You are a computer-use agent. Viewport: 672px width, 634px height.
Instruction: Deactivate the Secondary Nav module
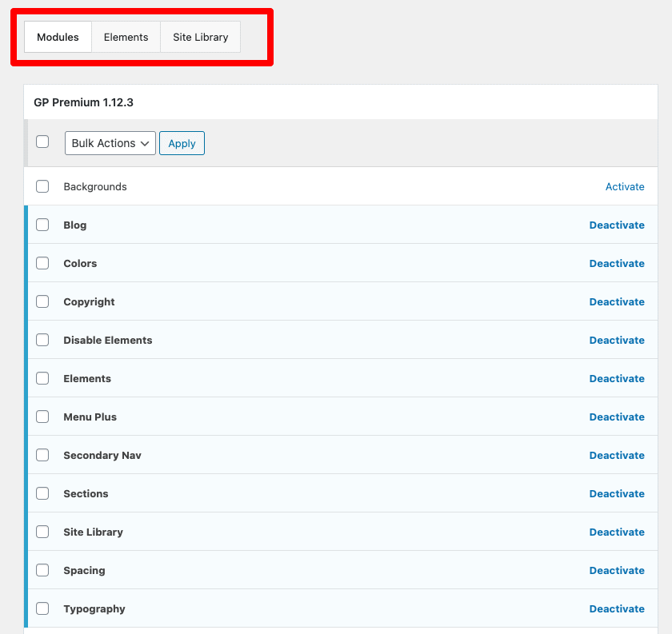[616, 455]
